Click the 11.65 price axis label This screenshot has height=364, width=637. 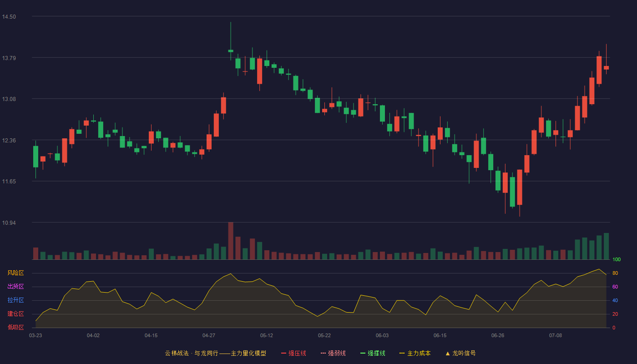point(9,182)
